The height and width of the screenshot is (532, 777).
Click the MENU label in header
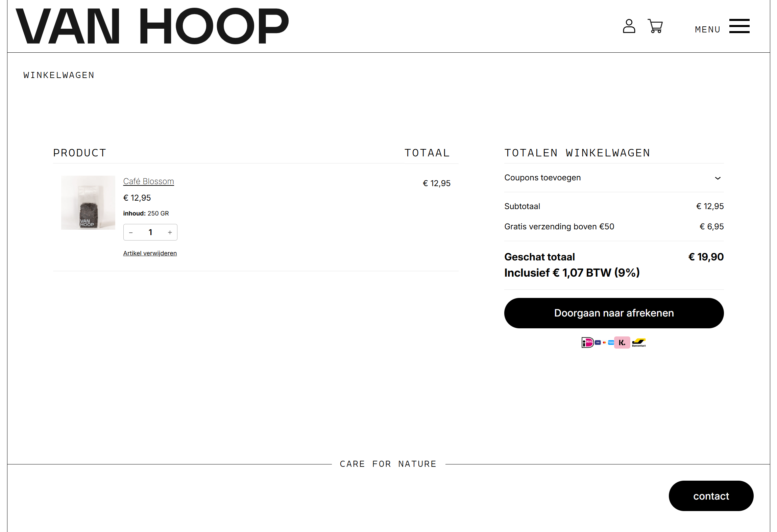[x=707, y=30]
